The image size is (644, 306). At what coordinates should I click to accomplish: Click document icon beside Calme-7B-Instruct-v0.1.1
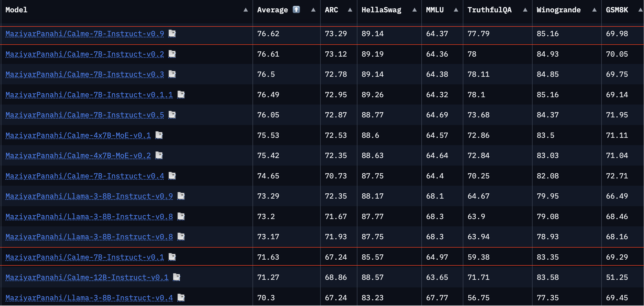coord(181,95)
